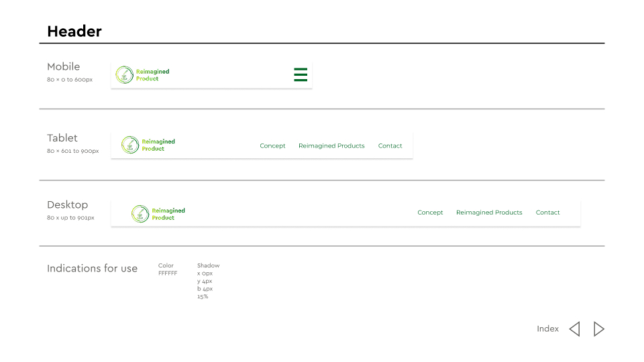Click the Color FFFFFF specification text
644x362 pixels.
pos(168,269)
